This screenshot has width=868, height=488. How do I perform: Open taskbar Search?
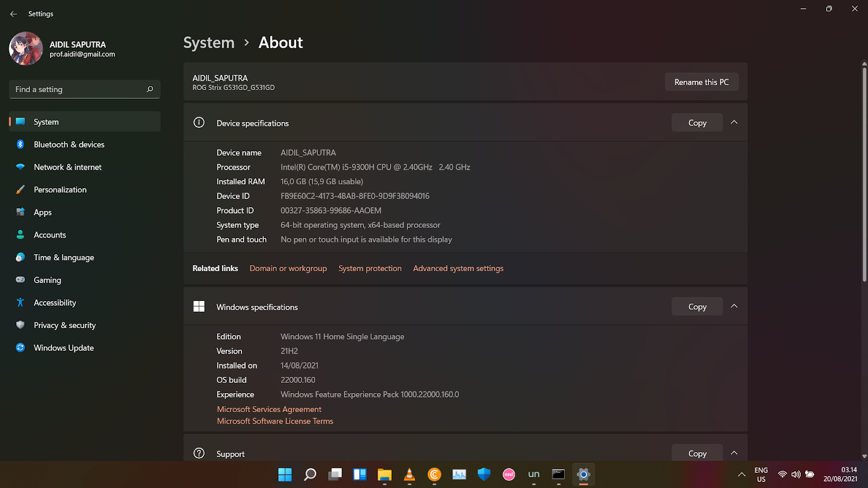(x=310, y=474)
